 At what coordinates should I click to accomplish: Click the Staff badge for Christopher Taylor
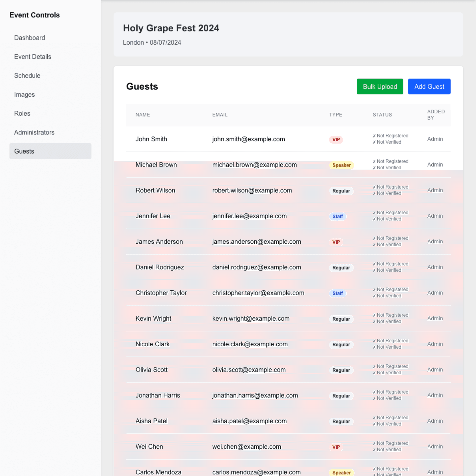tap(338, 293)
